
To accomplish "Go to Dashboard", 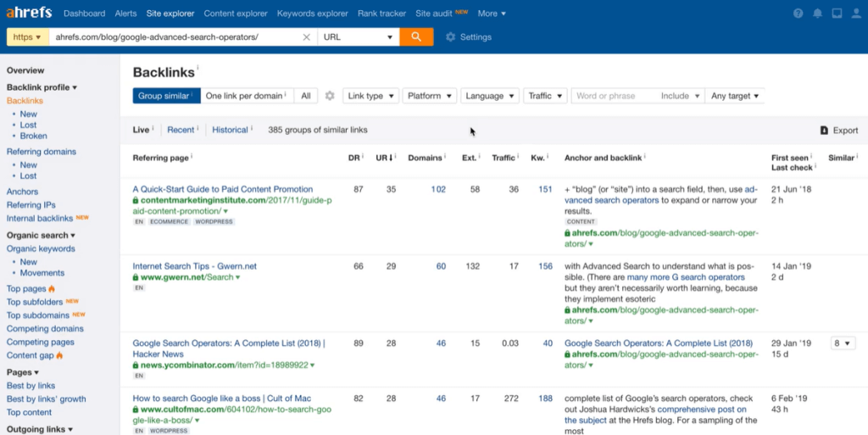I will 84,14.
